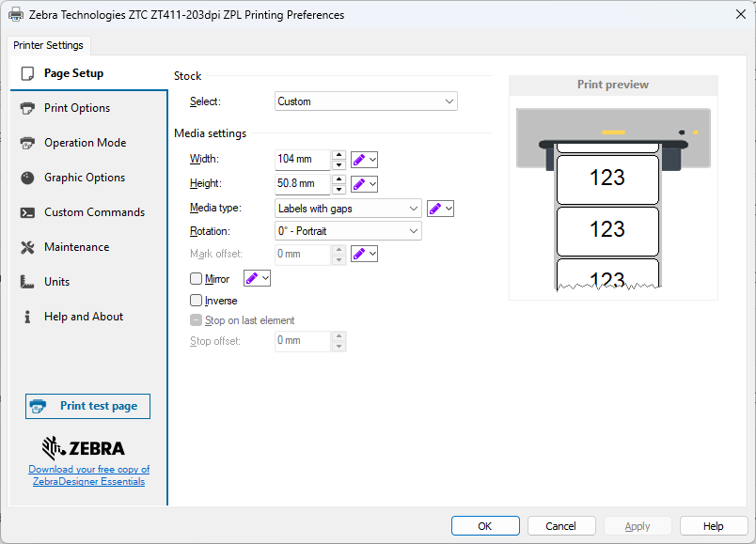Click the printer icon in title bar
756x544 pixels.
coord(16,14)
